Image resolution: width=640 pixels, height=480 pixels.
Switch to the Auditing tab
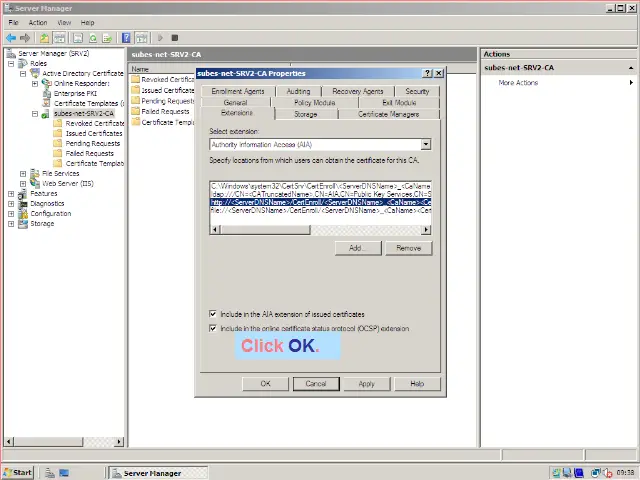click(298, 91)
